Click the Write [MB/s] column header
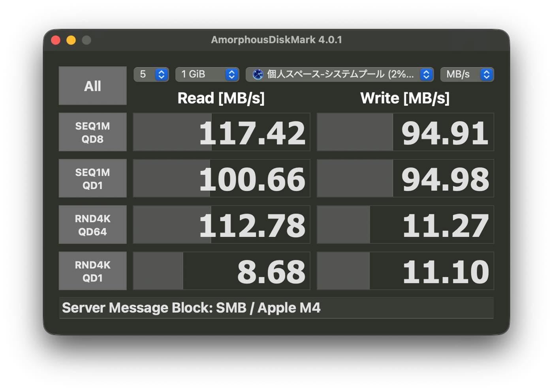The image size is (553, 392). coord(405,98)
